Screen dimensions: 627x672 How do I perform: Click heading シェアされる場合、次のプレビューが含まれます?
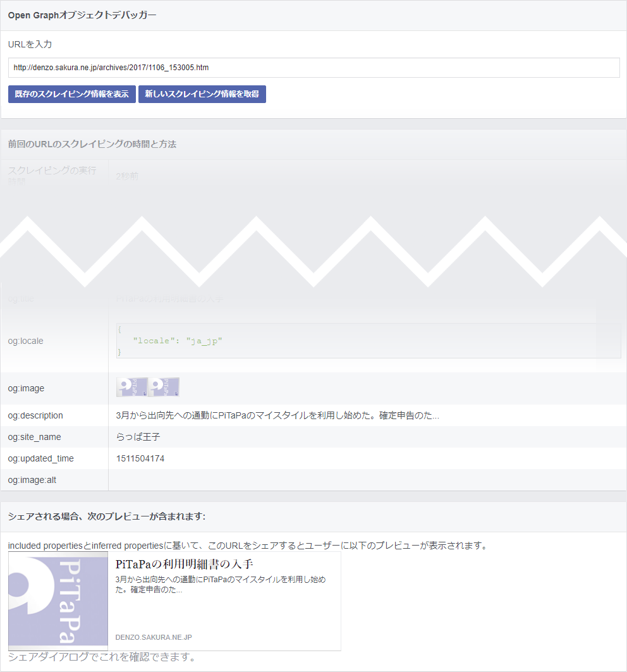pyautogui.click(x=107, y=516)
